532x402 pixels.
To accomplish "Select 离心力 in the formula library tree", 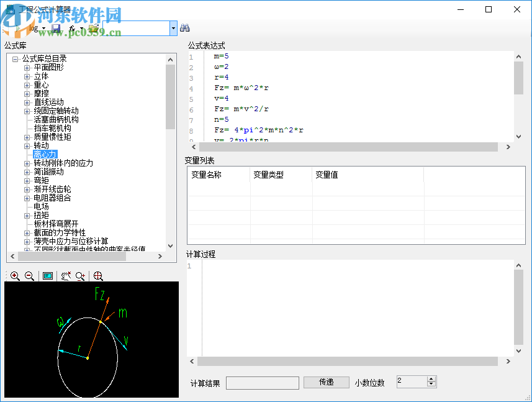I will (44, 154).
